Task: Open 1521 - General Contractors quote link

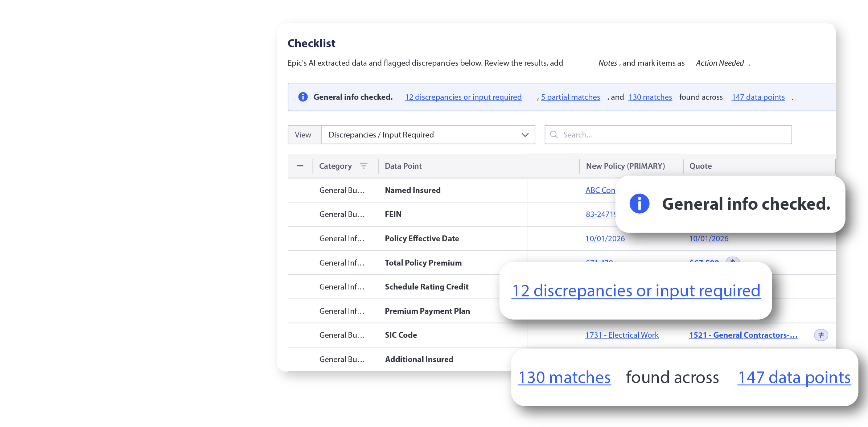Action: [x=743, y=335]
